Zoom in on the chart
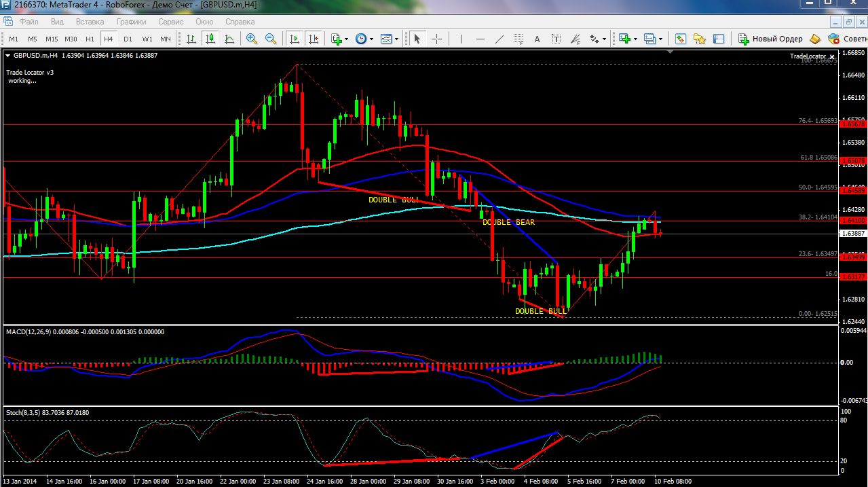The image size is (868, 487). point(252,39)
